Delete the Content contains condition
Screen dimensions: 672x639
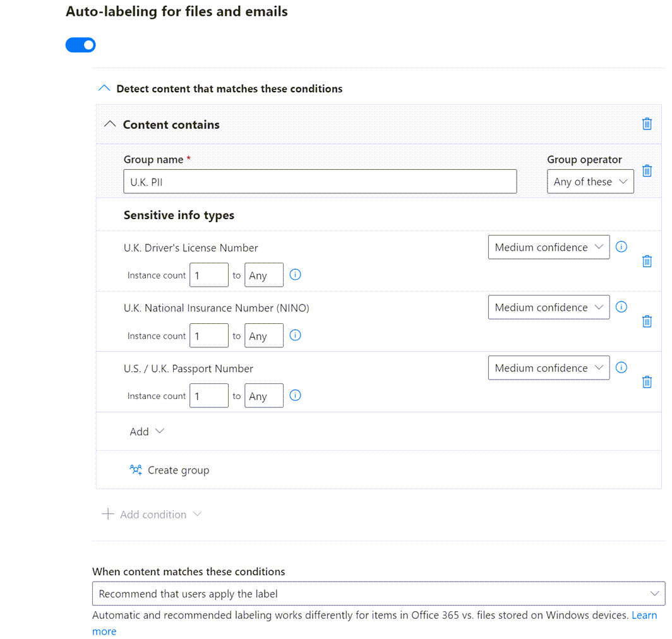pyautogui.click(x=647, y=124)
